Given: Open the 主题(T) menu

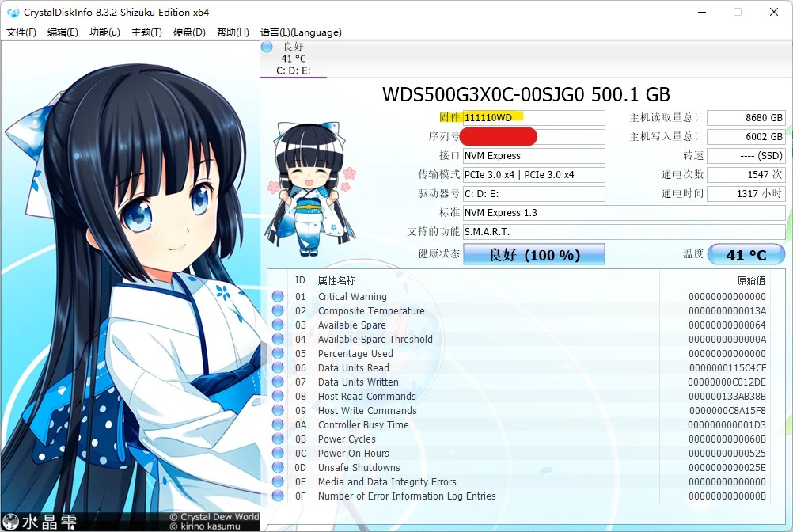Looking at the screenshot, I should [146, 32].
